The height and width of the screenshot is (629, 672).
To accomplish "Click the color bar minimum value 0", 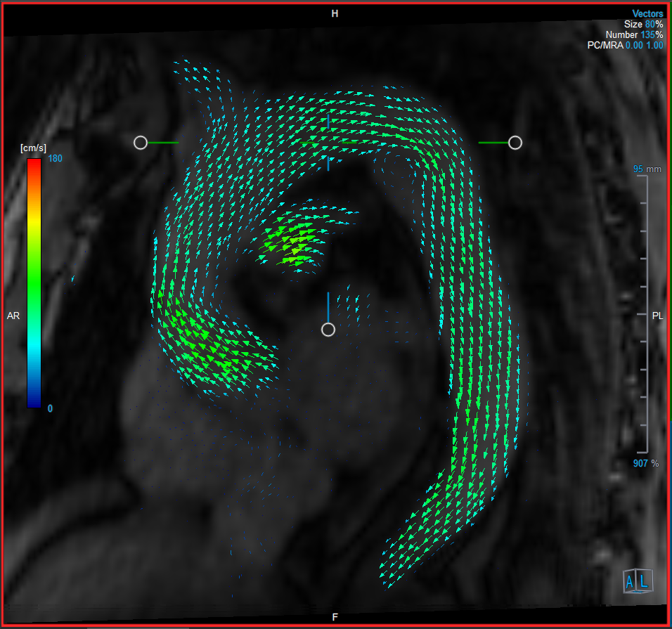I will coord(50,408).
